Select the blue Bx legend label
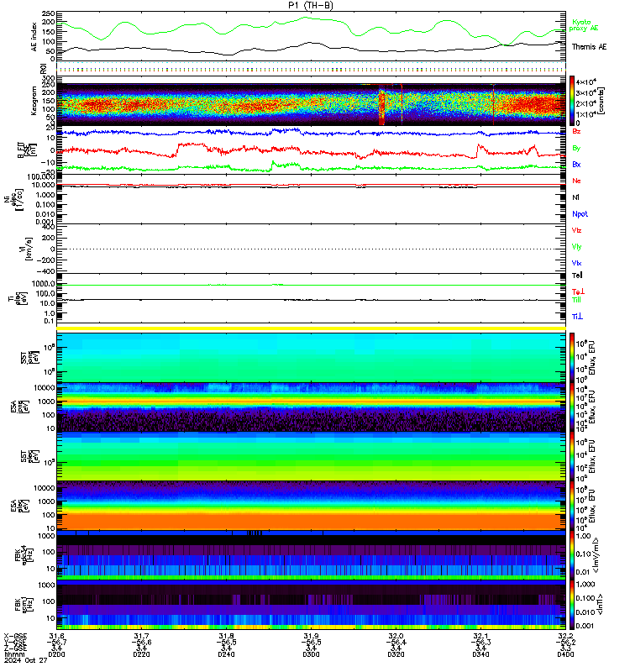Image resolution: width=630 pixels, height=672 pixels. (x=576, y=164)
